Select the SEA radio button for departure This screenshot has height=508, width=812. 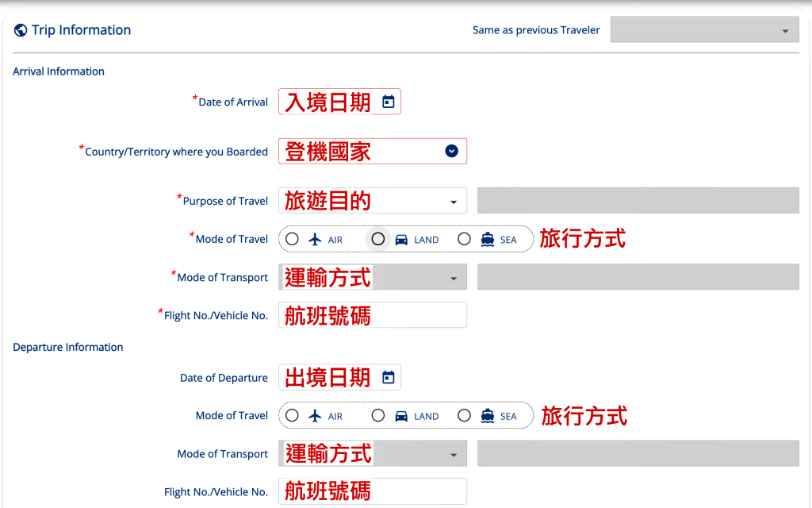click(464, 415)
